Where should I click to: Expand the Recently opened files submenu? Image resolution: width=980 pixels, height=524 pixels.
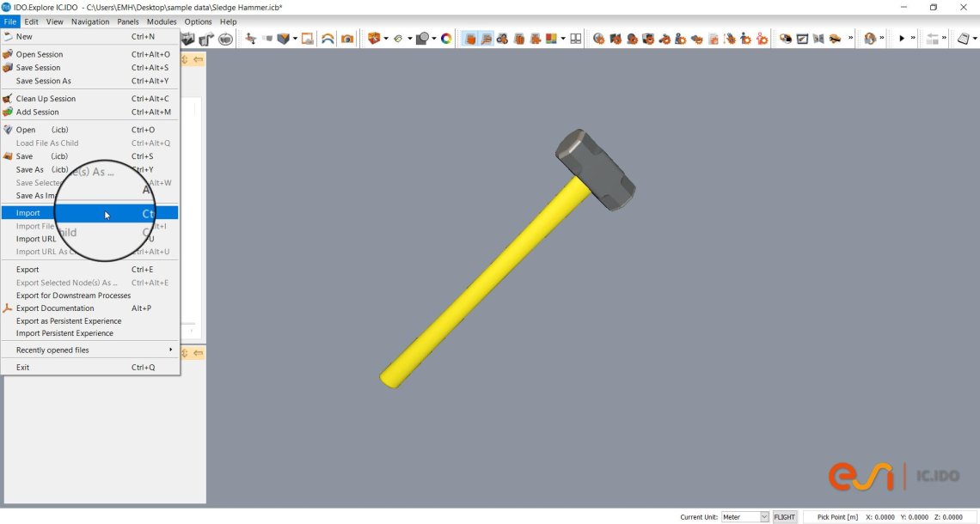(x=90, y=350)
